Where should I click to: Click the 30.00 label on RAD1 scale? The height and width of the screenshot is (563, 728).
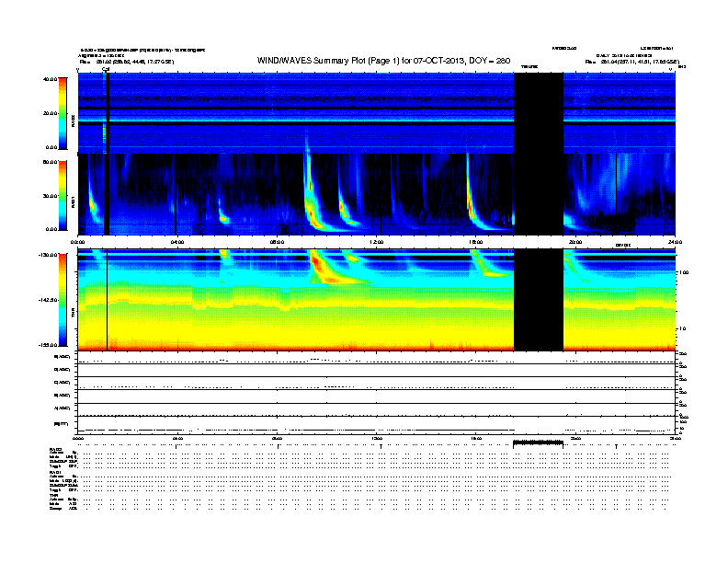(x=50, y=196)
